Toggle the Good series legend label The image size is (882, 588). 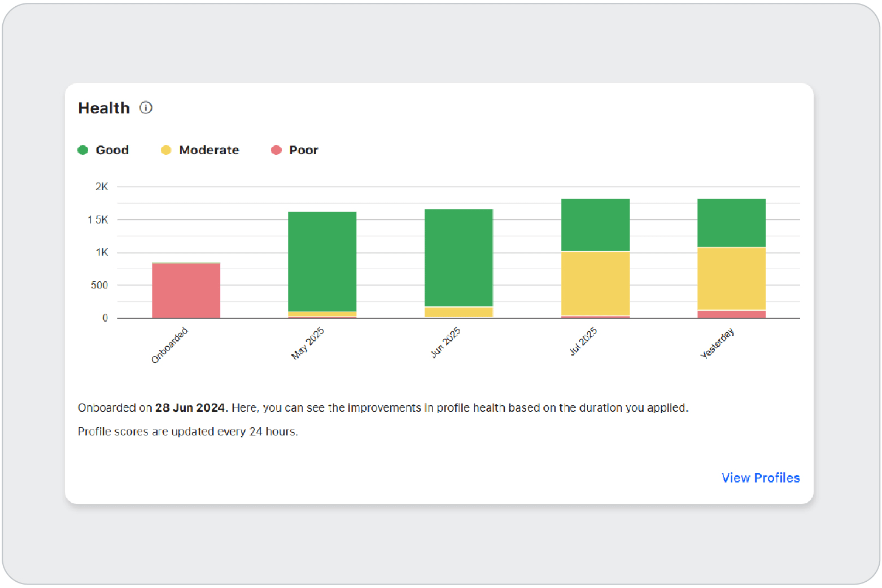pos(112,150)
